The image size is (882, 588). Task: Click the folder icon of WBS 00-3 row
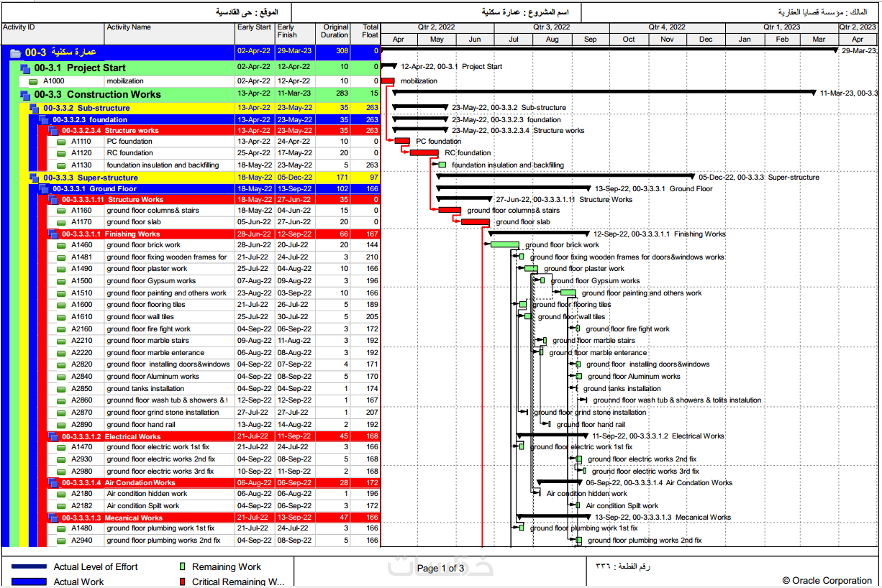click(x=15, y=52)
